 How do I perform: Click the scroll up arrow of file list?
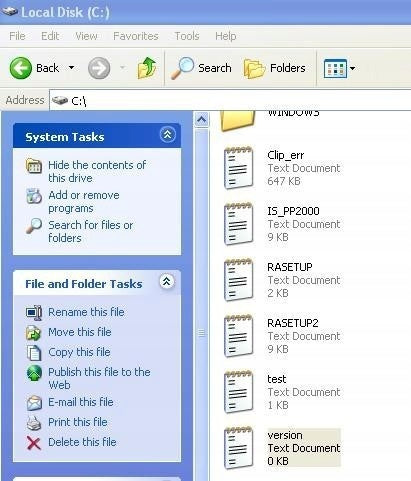point(201,119)
